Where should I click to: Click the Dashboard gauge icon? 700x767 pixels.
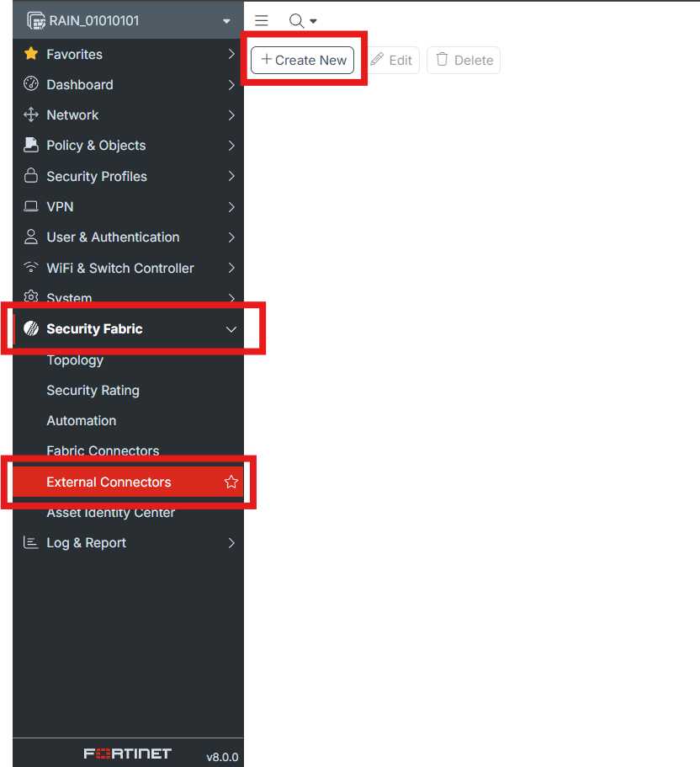[31, 83]
